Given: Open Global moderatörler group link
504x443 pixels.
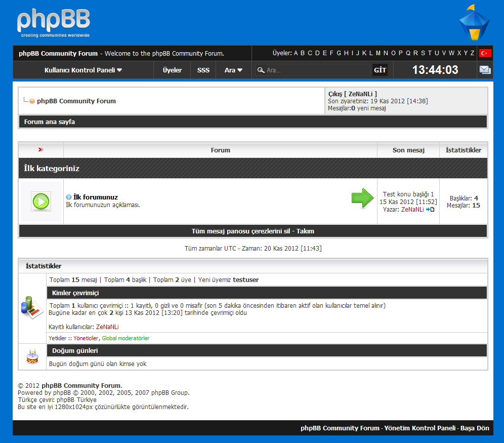Looking at the screenshot, I should [x=125, y=338].
